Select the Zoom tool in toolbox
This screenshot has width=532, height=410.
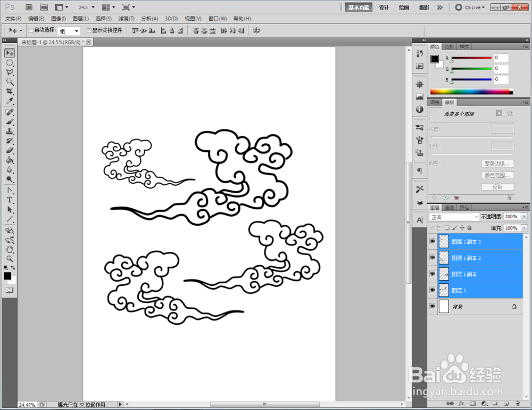point(10,259)
